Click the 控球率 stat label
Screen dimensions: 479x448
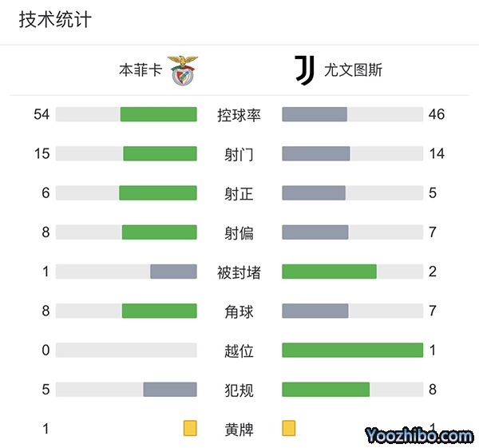(239, 115)
